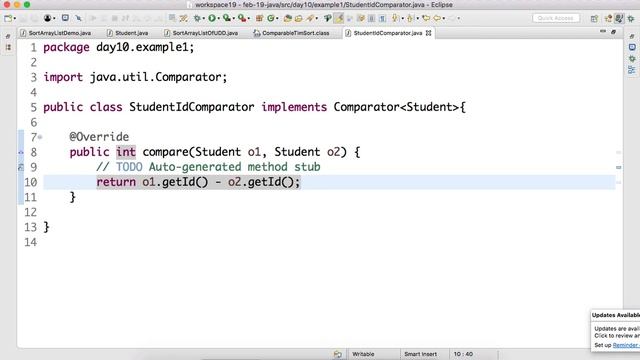
Task: Switch to the Java EE perspective icon
Action: pos(609,18)
